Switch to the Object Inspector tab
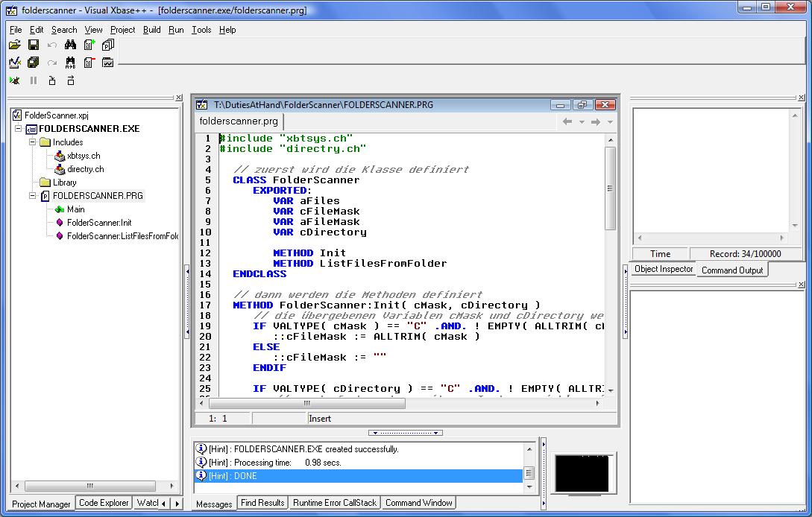812x517 pixels. click(664, 269)
